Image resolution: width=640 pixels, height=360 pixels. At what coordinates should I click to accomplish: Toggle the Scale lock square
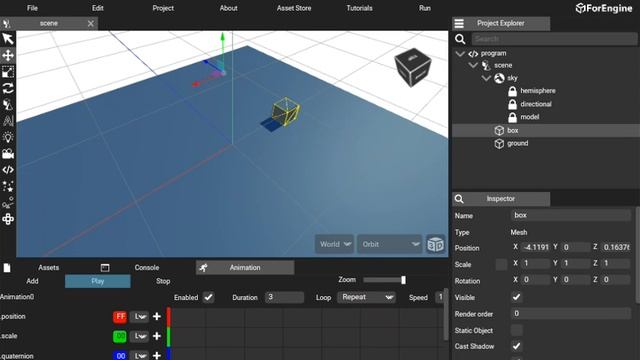tap(501, 264)
